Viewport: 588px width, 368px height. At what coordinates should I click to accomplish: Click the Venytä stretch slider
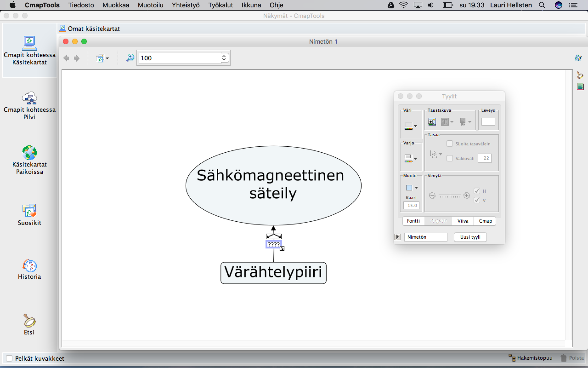[449, 195]
